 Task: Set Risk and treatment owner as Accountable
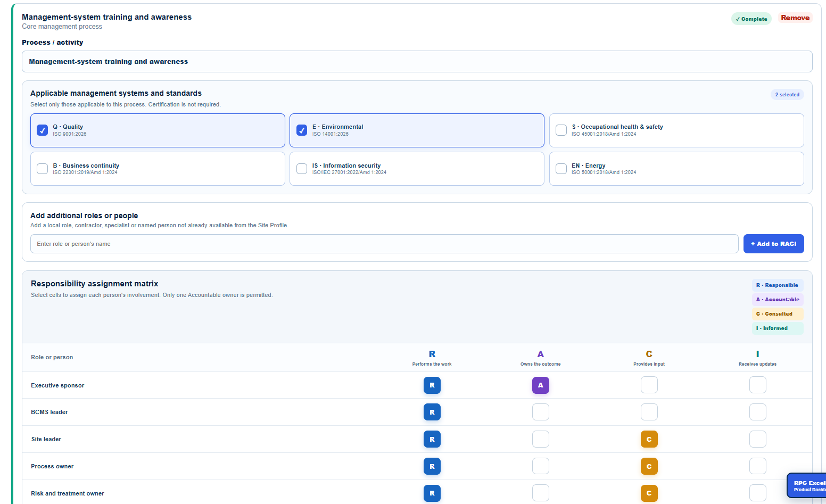pos(541,493)
